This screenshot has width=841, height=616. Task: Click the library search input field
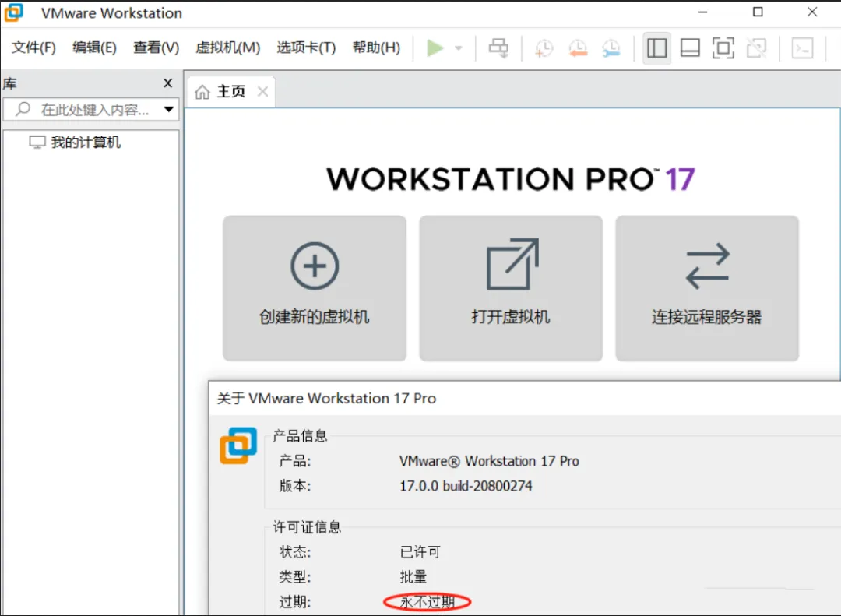(x=91, y=110)
